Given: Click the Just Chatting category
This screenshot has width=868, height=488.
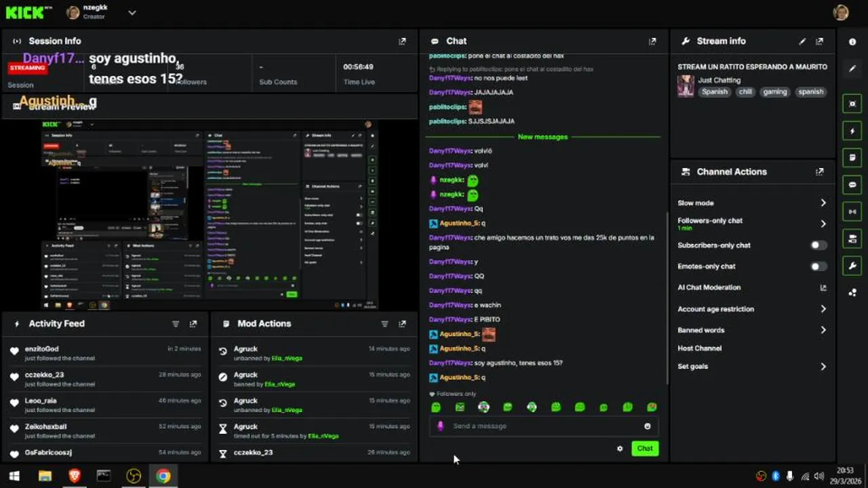Looking at the screenshot, I should pos(719,80).
